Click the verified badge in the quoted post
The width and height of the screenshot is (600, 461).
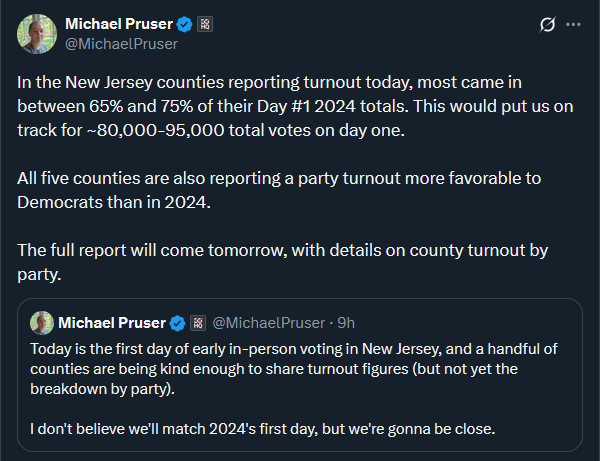177,323
